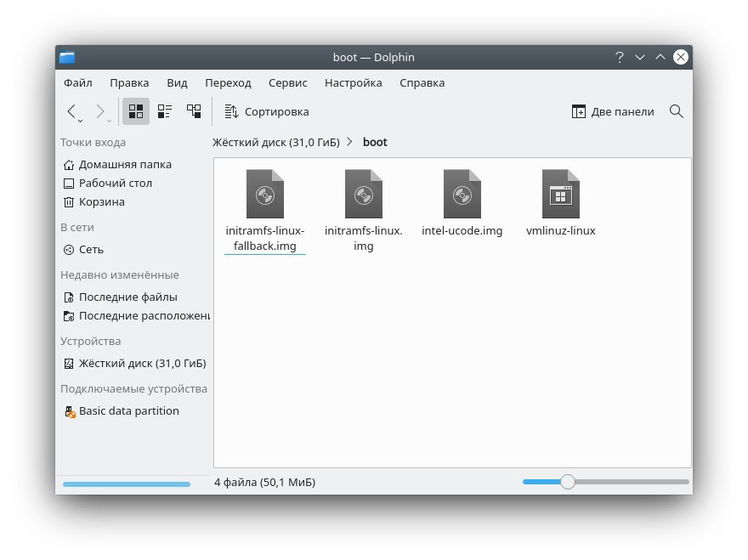Image resolution: width=748 pixels, height=560 pixels.
Task: Select the vmlinuz-linux file icon
Action: point(560,194)
